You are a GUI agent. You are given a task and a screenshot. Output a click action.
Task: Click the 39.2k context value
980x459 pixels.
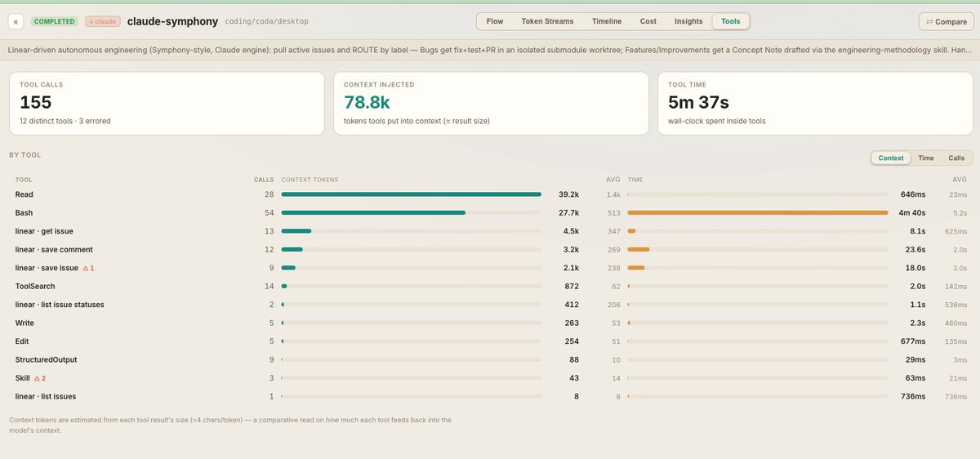click(568, 194)
